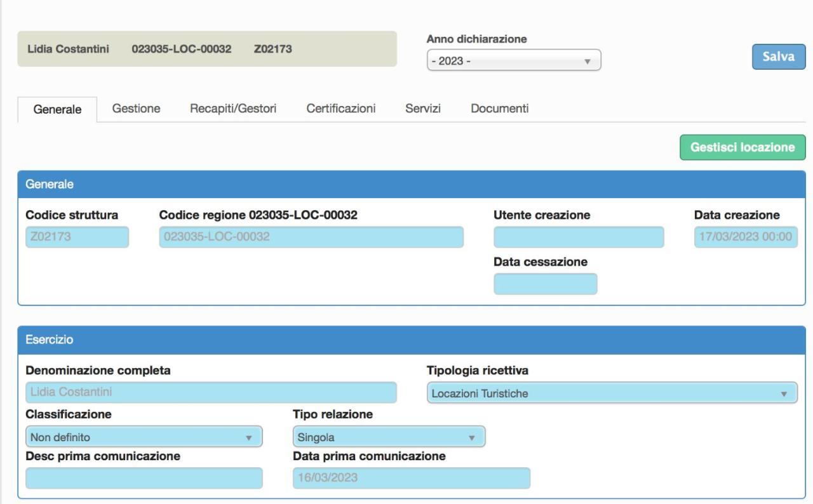Screen dimensions: 813x504
Task: Go to the Certificazioni tab
Action: pyautogui.click(x=341, y=109)
